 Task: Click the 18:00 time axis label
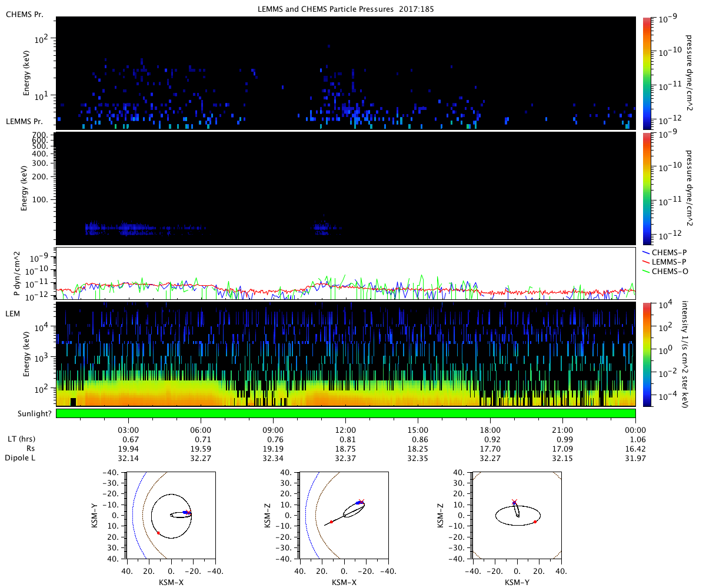(490, 429)
